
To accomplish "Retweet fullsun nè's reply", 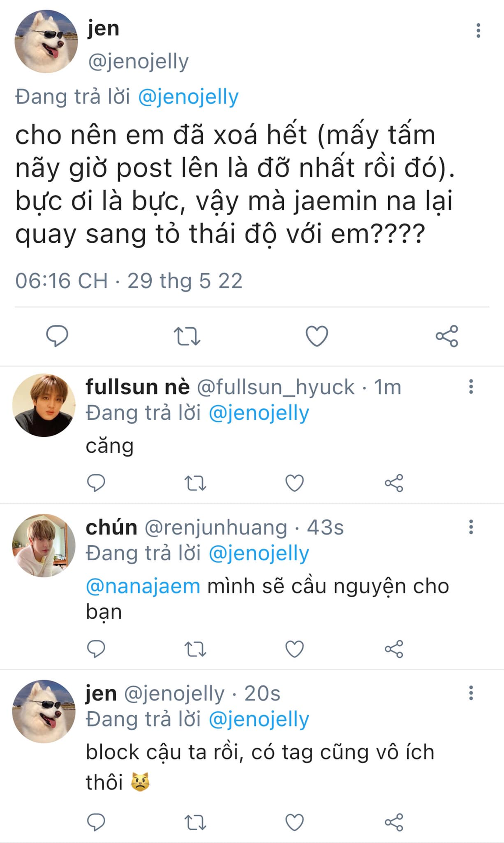I will point(195,483).
